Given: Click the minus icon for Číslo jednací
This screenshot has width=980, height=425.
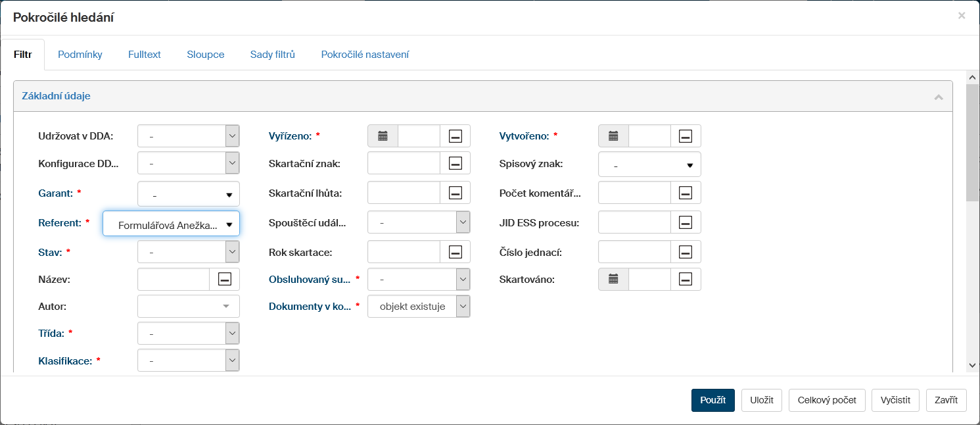Looking at the screenshot, I should [x=685, y=251].
